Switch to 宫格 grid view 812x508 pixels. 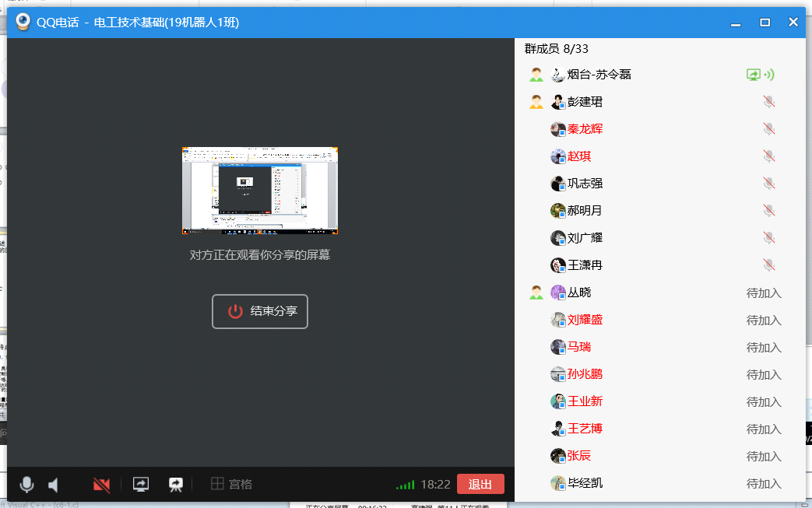(x=232, y=484)
